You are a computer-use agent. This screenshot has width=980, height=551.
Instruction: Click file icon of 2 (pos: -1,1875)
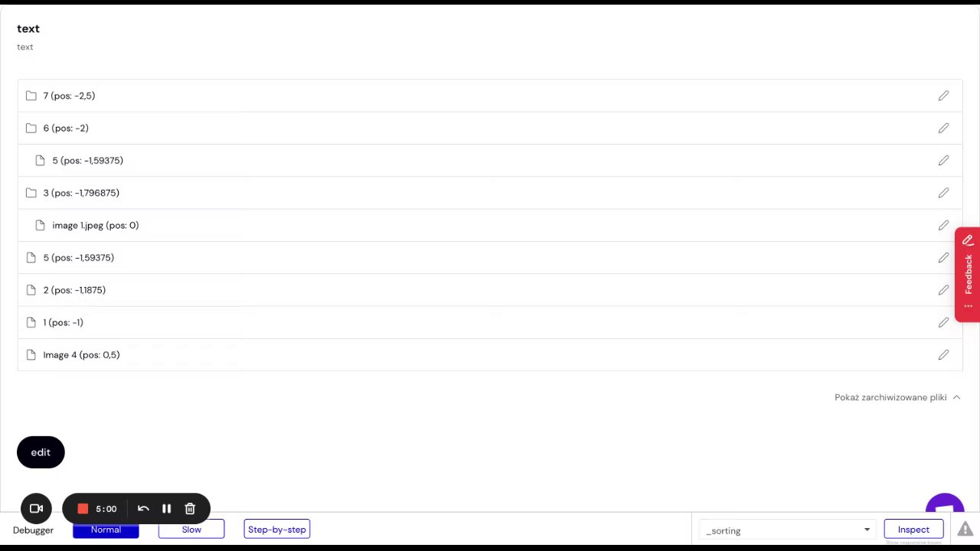point(31,290)
